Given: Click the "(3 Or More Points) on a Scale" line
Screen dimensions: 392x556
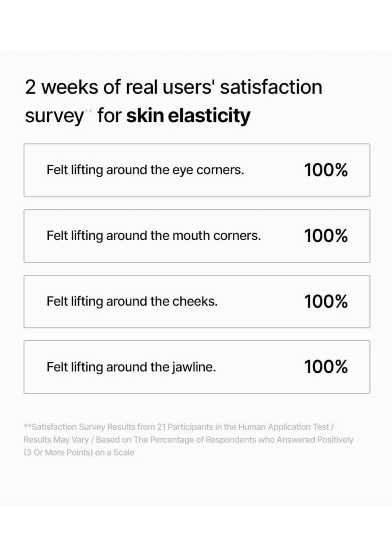Looking at the screenshot, I should coord(79,453).
